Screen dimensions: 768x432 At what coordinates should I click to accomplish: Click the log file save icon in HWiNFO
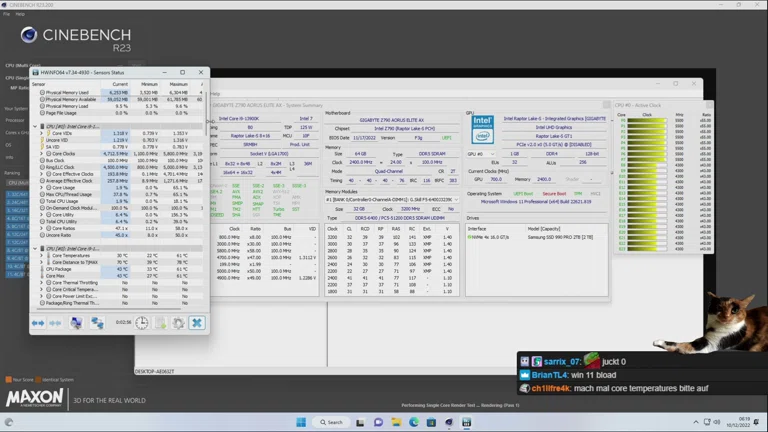pyautogui.click(x=160, y=323)
